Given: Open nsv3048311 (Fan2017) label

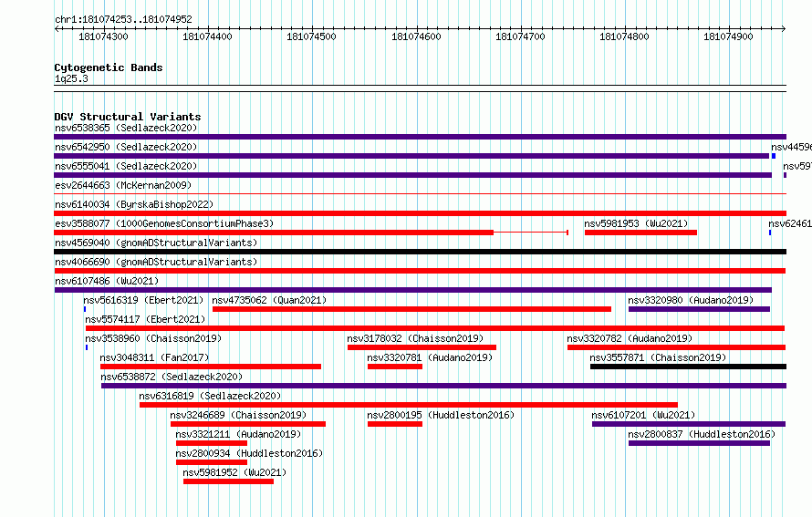Looking at the screenshot, I should pos(154,357).
